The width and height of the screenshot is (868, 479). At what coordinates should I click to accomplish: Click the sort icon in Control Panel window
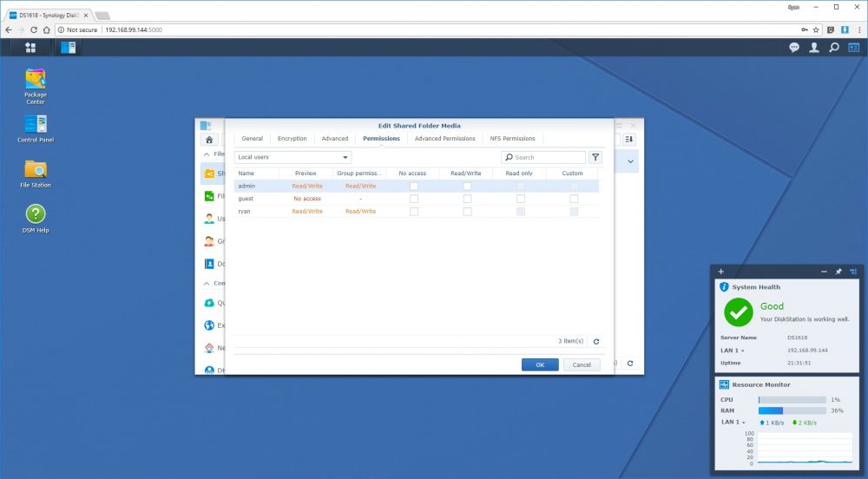click(628, 140)
